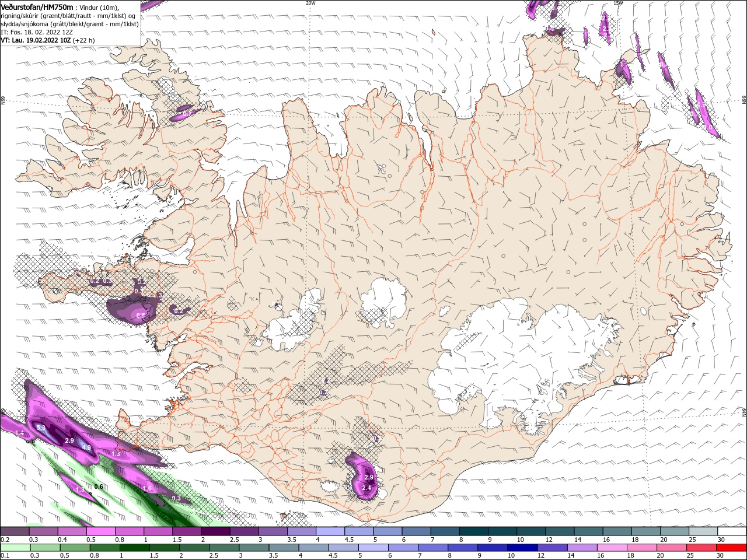This screenshot has width=747, height=560.
Task: Select the lilac 14 swatch in the lower legend
Action: 581,548
